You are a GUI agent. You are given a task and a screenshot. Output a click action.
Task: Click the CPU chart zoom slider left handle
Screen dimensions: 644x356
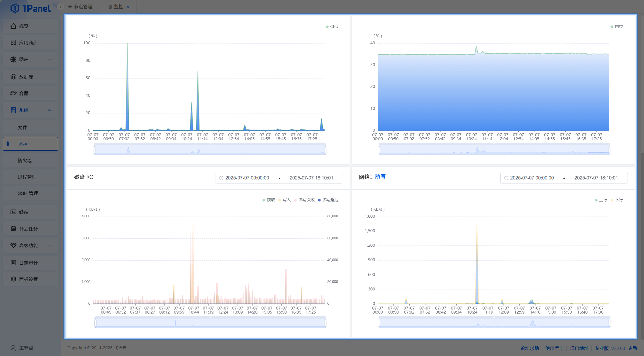tap(94, 150)
